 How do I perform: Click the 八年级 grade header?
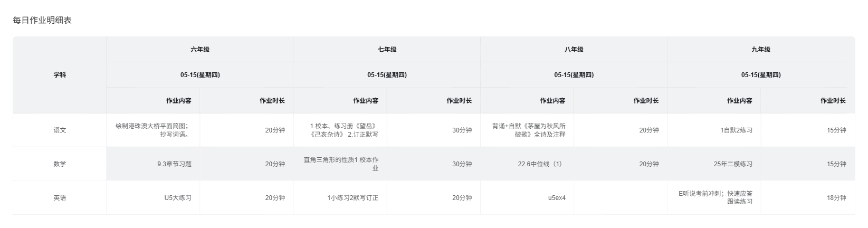(x=574, y=50)
